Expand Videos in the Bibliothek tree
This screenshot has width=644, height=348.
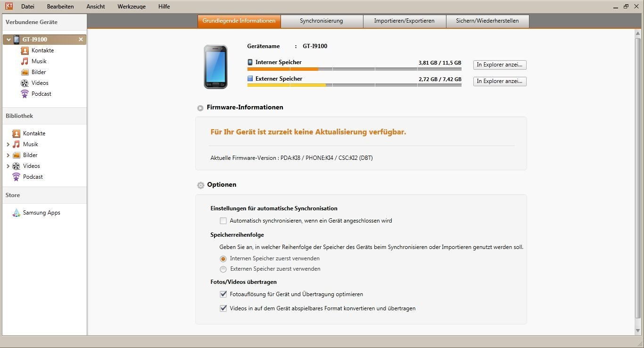click(8, 166)
